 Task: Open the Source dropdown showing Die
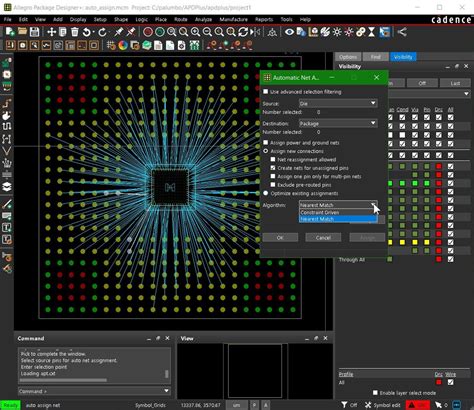tap(338, 103)
